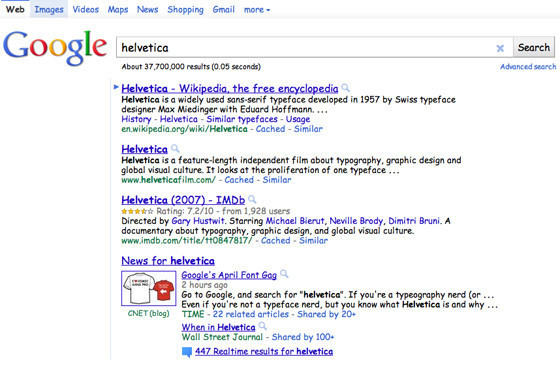Open the Maps tab

click(x=118, y=10)
